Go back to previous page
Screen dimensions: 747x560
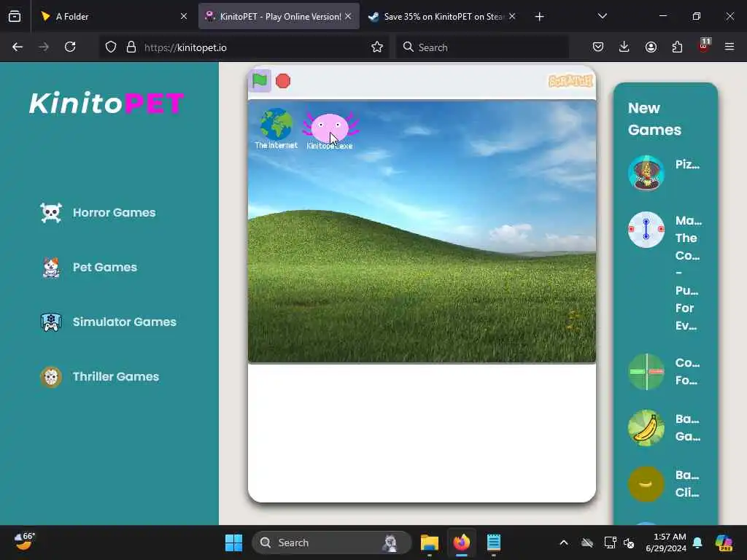(18, 47)
